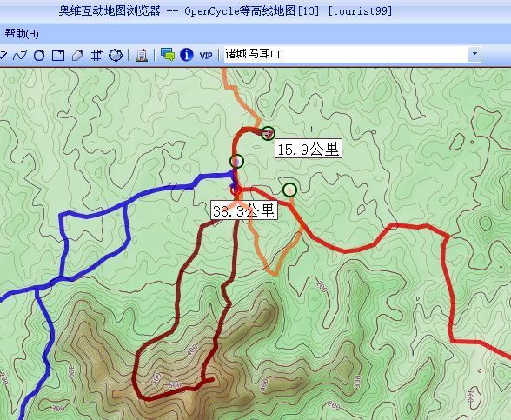The image size is (511, 420).
Task: Click the circle waypoint right of 38.3公里
Action: [289, 190]
